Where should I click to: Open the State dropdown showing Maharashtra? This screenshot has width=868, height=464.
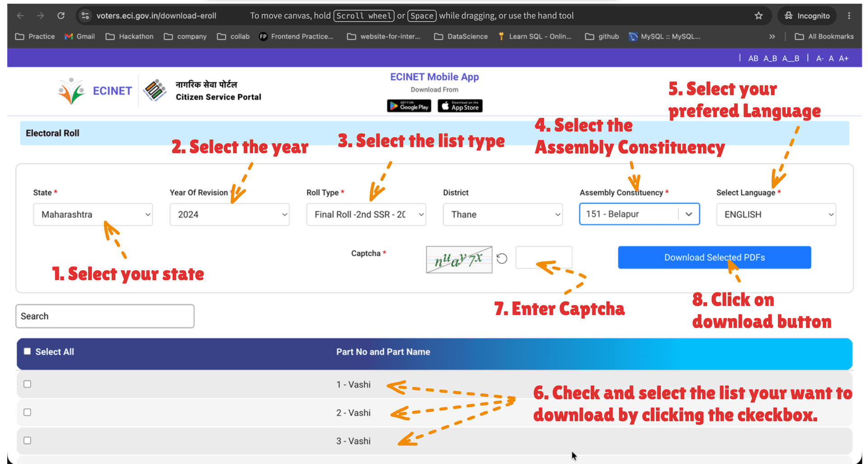pyautogui.click(x=93, y=215)
